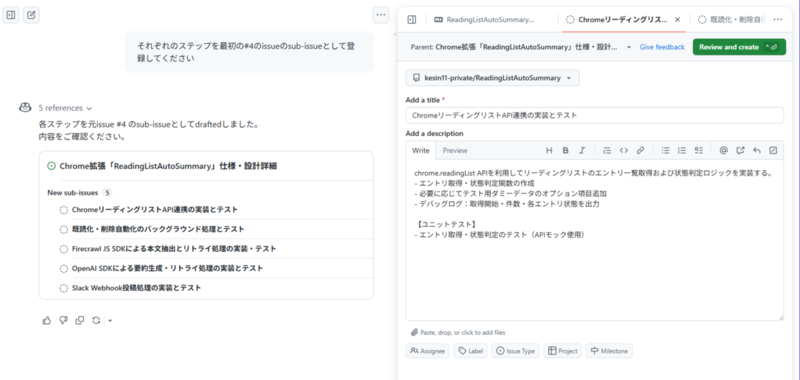Viewport: 800px width, 380px height.
Task: Toggle fullscreen slash editor icon
Action: coord(773,150)
